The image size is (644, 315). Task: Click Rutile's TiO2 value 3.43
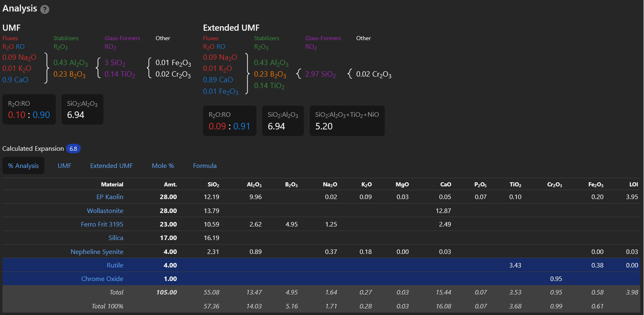[x=515, y=265]
